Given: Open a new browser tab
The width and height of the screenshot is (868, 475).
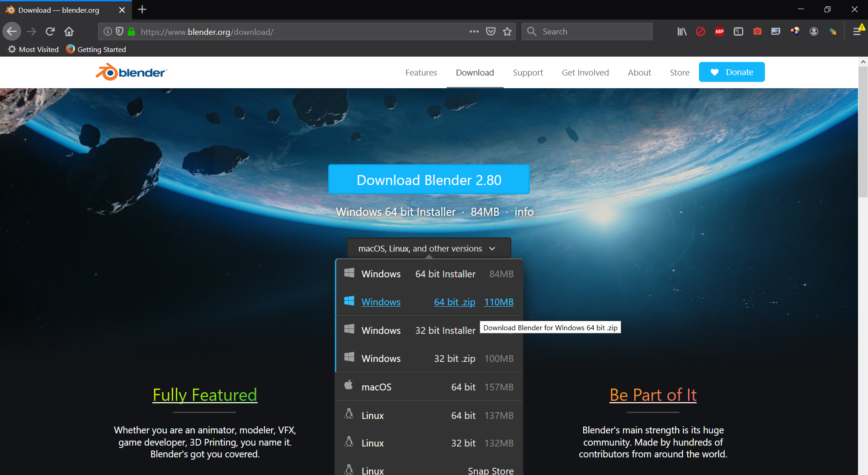Looking at the screenshot, I should (142, 9).
